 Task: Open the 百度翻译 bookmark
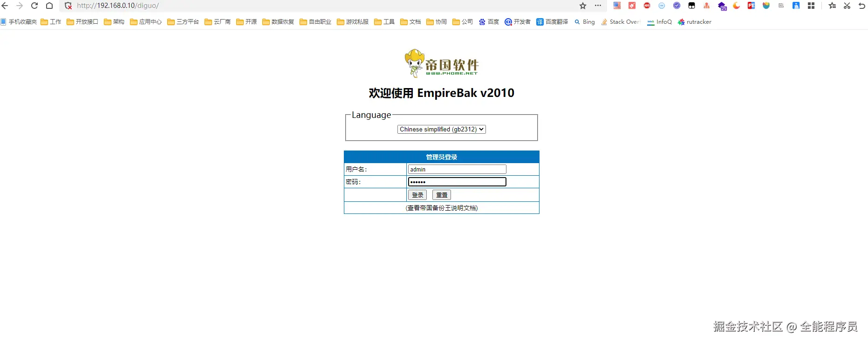point(552,22)
